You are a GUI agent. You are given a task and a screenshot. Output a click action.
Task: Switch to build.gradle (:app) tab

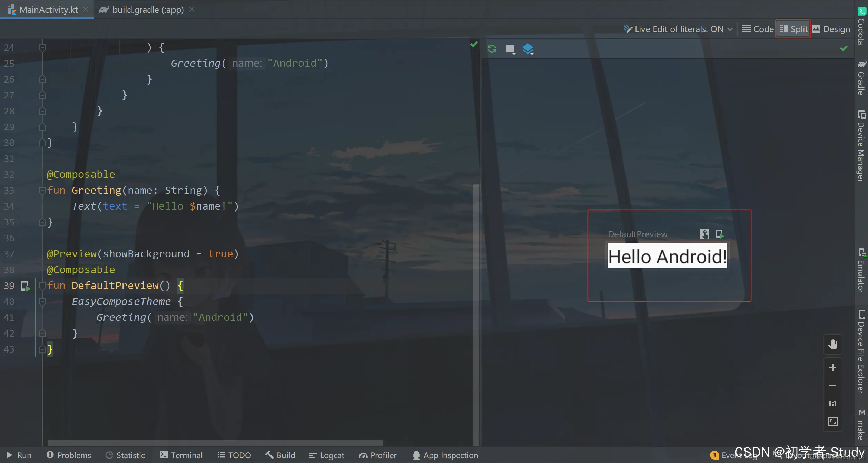[148, 10]
